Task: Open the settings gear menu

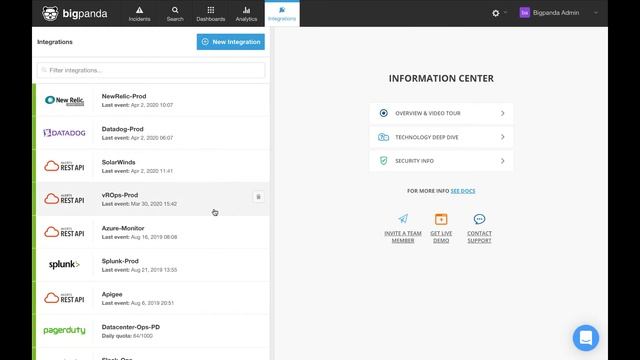Action: pos(496,13)
